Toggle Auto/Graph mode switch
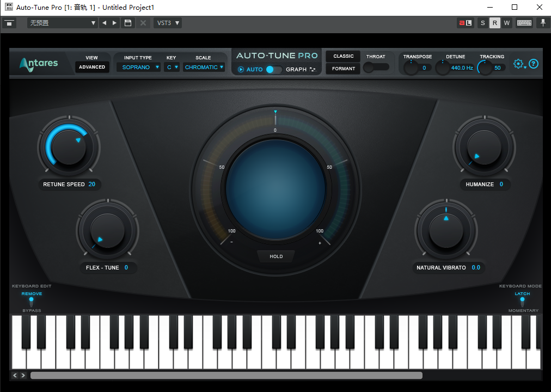Viewport: 551px width, 392px height. 274,70
